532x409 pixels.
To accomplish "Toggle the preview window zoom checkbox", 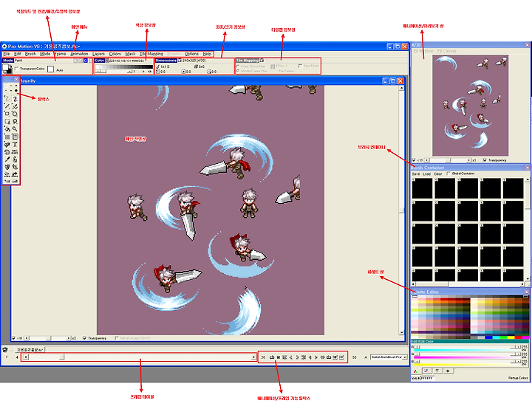I will (414, 160).
